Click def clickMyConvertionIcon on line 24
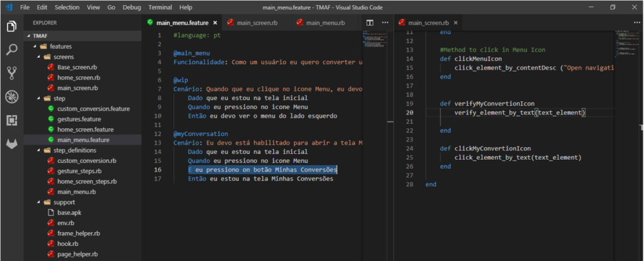644x261 pixels. 486,148
